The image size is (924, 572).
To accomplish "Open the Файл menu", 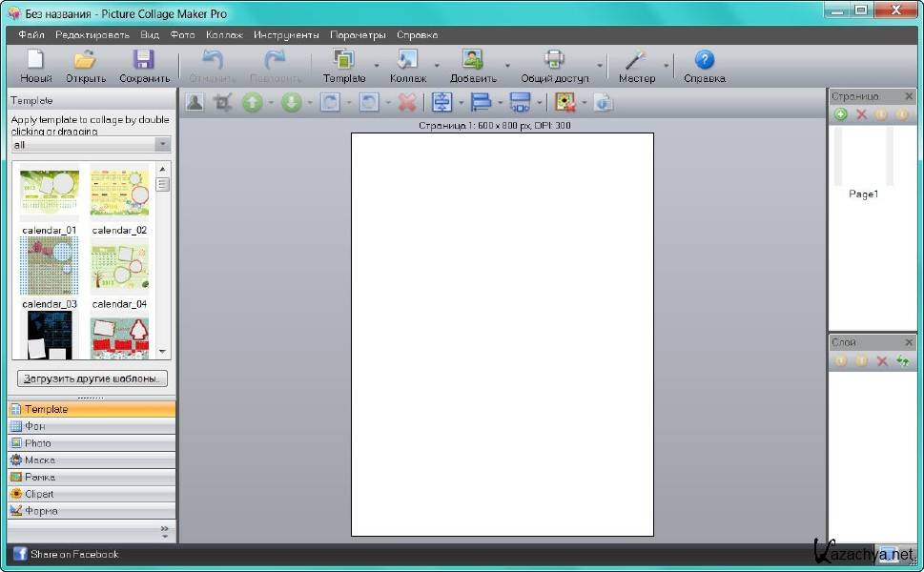I will (31, 34).
